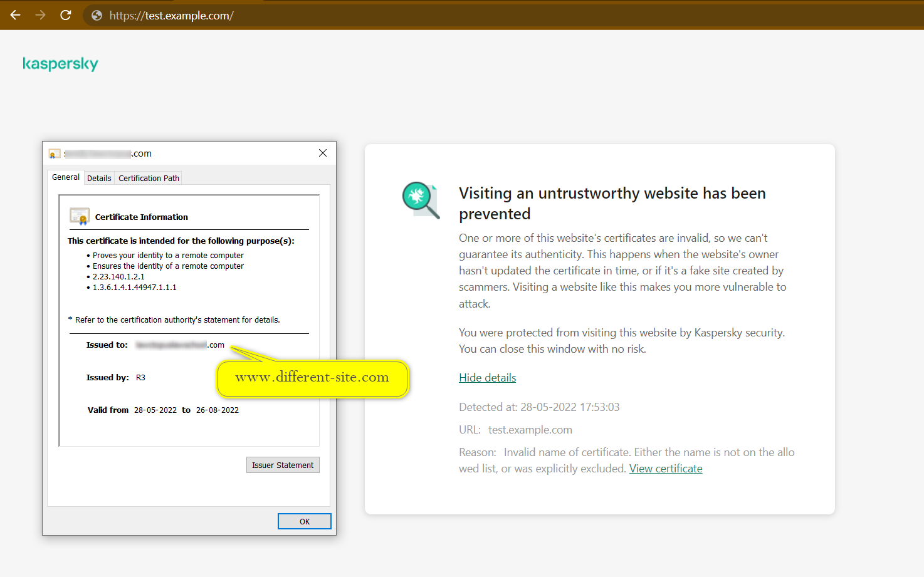Viewport: 924px width, 577px height.
Task: Open site info via the globe icon
Action: (97, 16)
